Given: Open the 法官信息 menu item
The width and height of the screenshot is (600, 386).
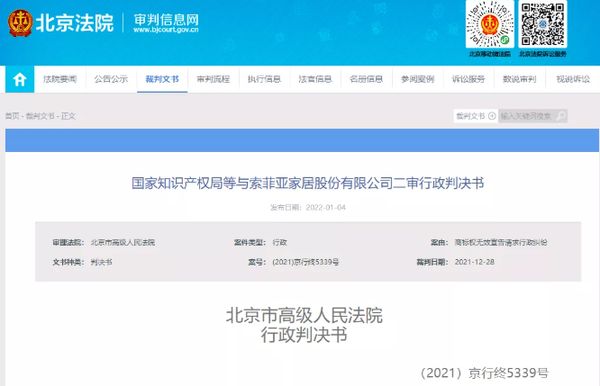Looking at the screenshot, I should [315, 79].
